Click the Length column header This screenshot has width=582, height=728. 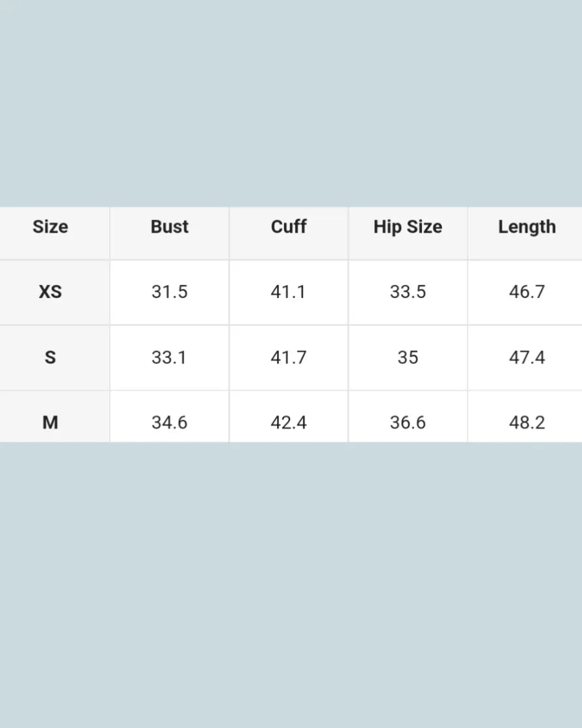[x=526, y=227]
